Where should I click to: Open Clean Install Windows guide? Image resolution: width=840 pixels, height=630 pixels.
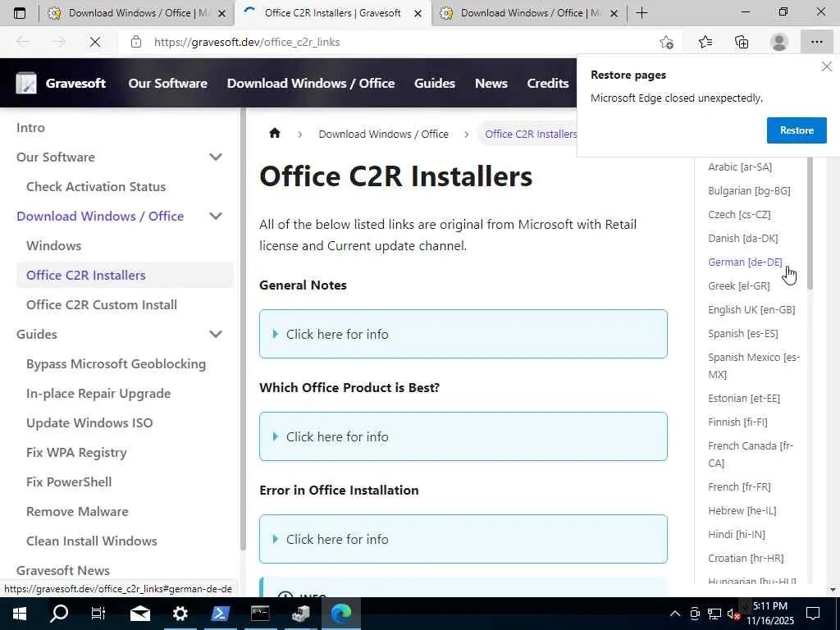coord(92,541)
